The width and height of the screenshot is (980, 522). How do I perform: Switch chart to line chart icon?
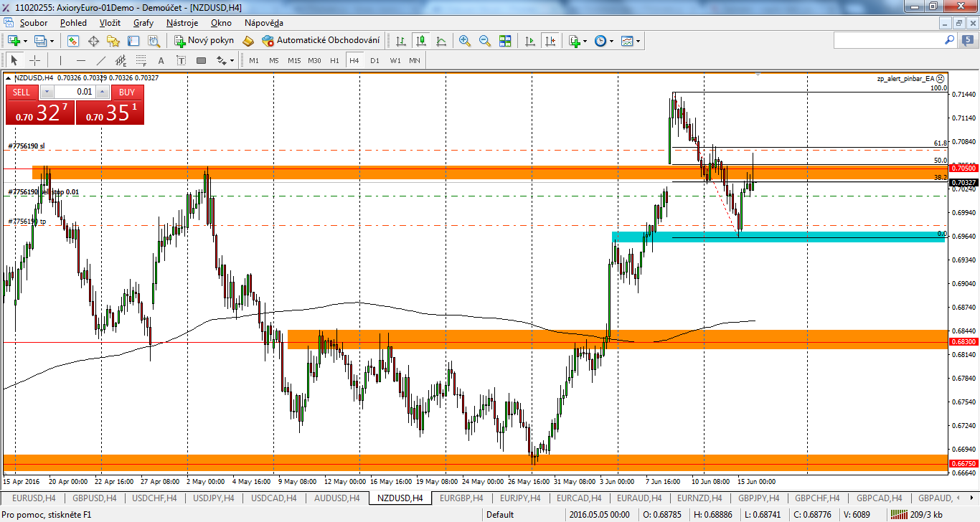point(441,41)
